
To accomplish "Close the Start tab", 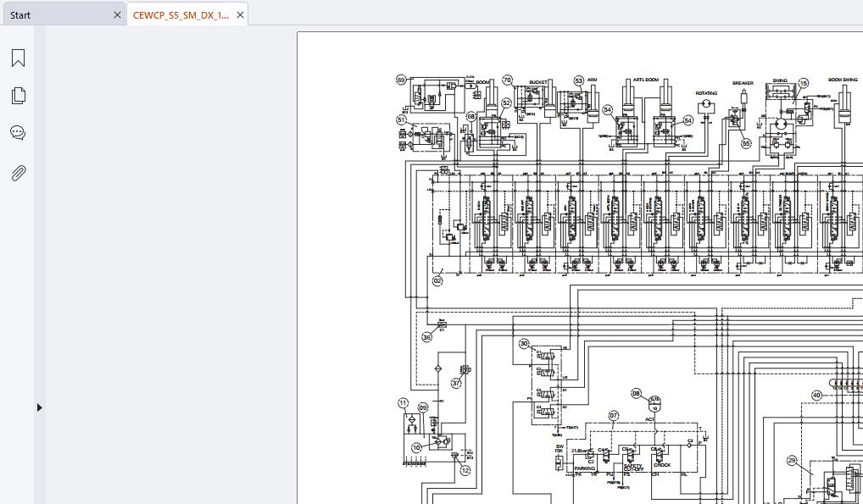I will [117, 15].
